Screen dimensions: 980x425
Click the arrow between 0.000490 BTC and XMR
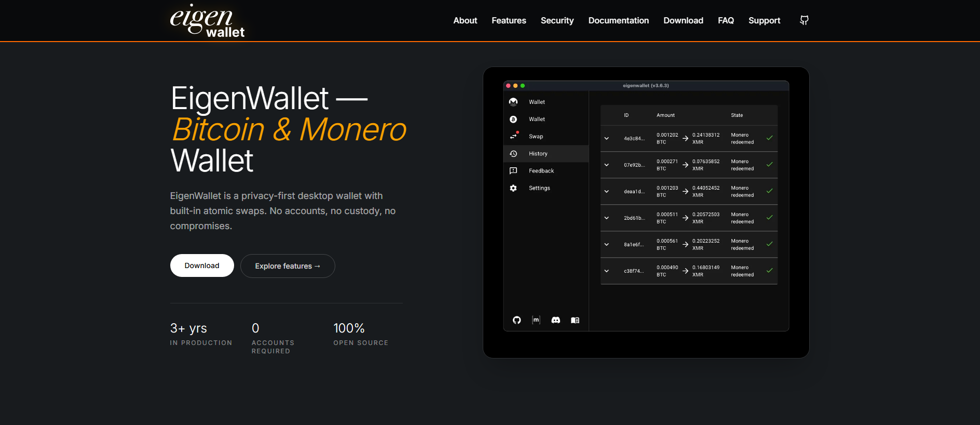686,271
